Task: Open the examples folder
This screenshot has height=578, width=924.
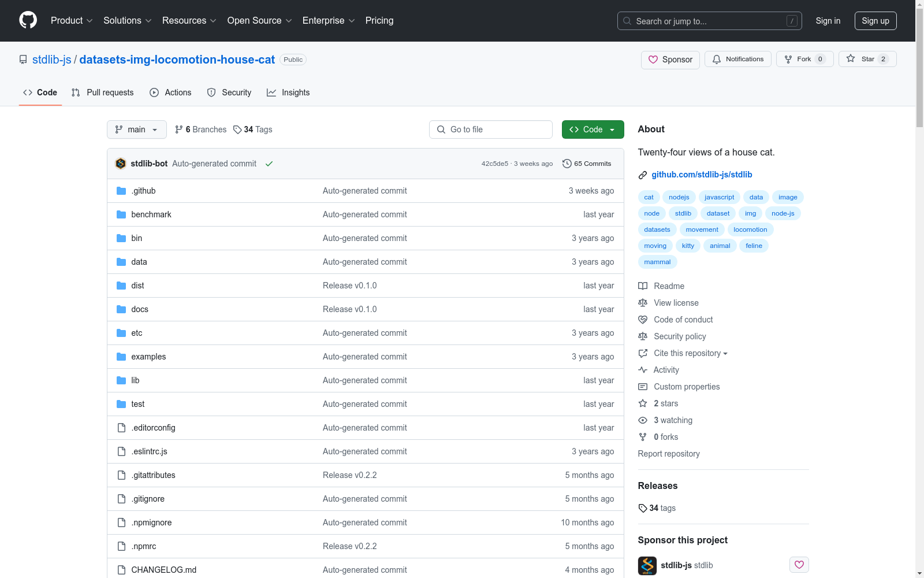Action: (148, 357)
